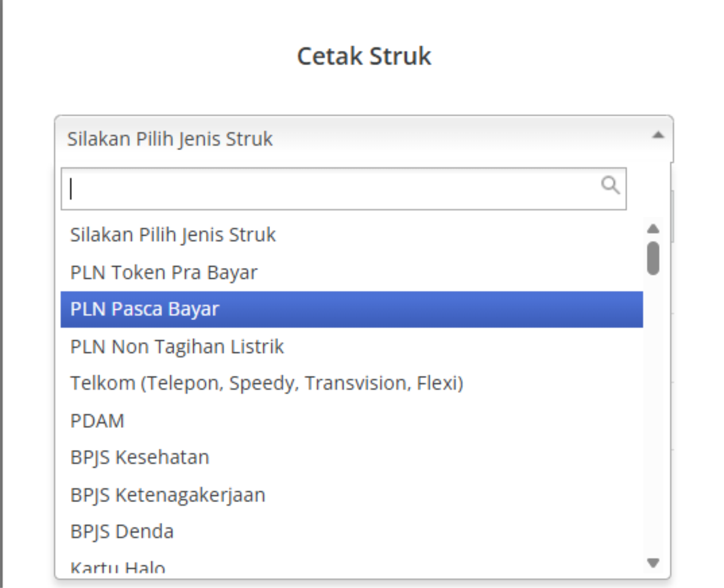The image size is (724, 588).
Task: Click the list scrollbar down arrow
Action: coord(653,563)
